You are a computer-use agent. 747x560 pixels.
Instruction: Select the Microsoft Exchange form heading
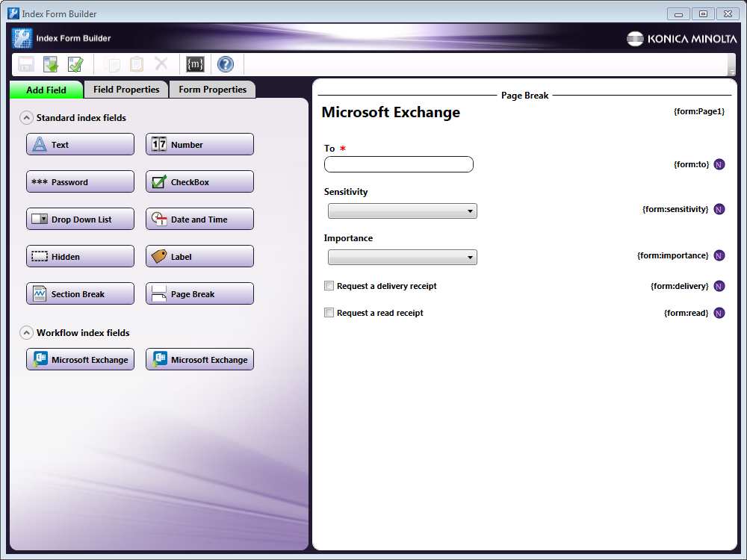pos(391,112)
